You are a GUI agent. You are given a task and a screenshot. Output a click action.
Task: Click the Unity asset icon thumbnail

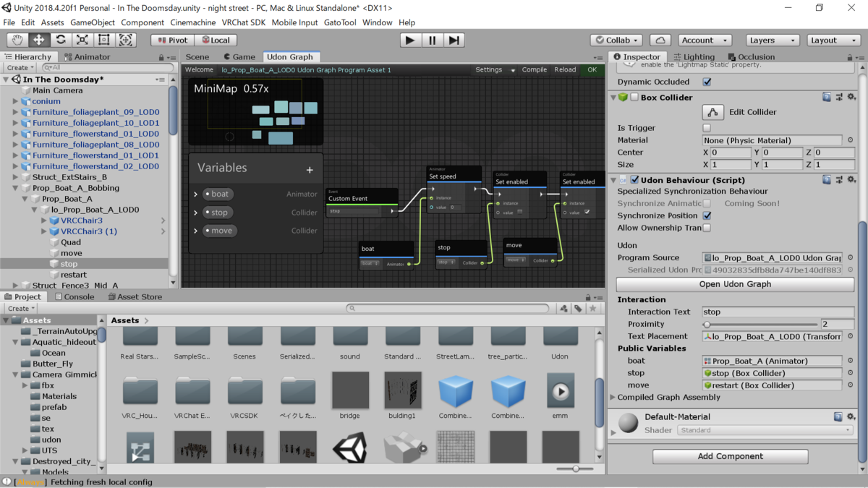point(350,448)
